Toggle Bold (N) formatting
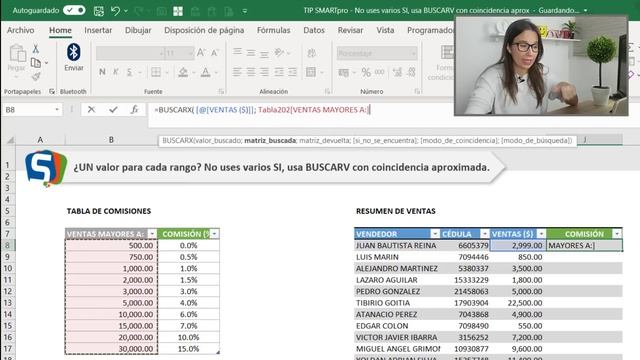 [x=102, y=72]
